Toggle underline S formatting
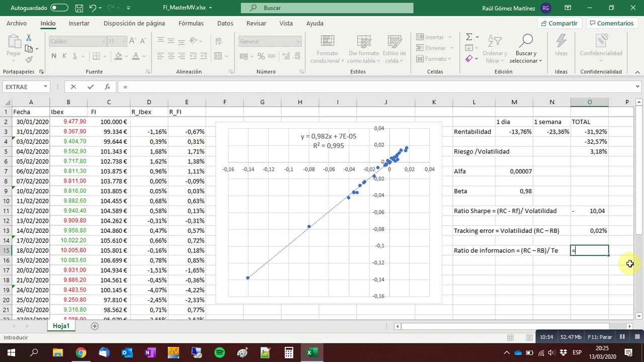 point(74,56)
